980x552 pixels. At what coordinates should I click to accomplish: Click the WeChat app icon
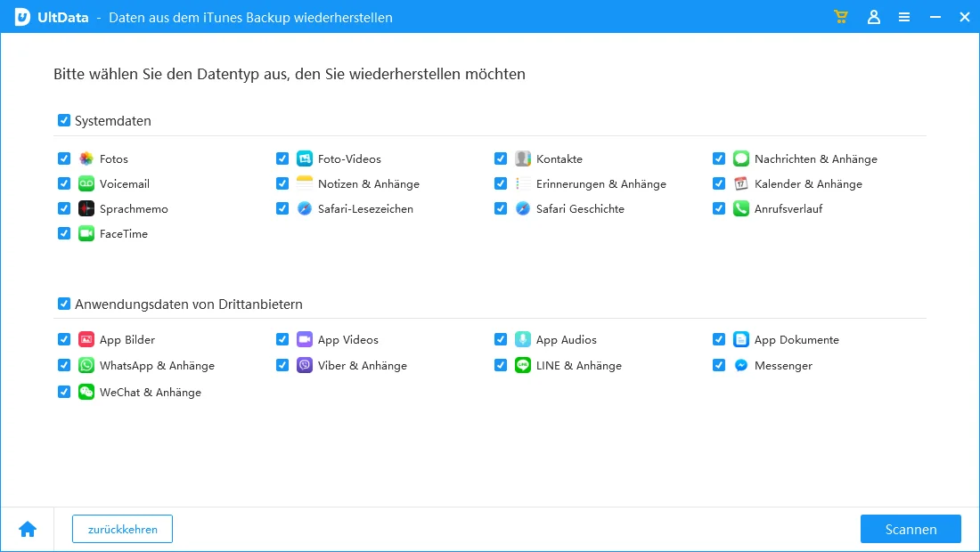click(x=86, y=392)
